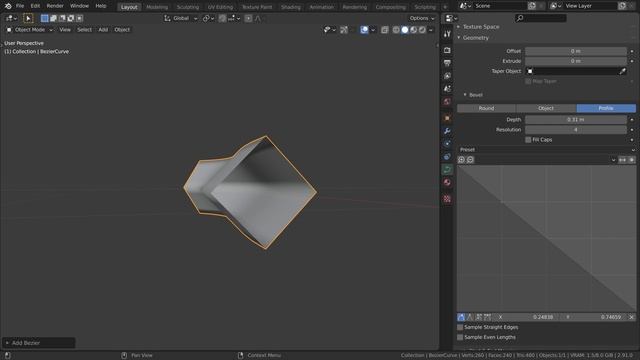The height and width of the screenshot is (360, 640).
Task: Open the Tool properties tab icon
Action: pyautogui.click(x=447, y=34)
